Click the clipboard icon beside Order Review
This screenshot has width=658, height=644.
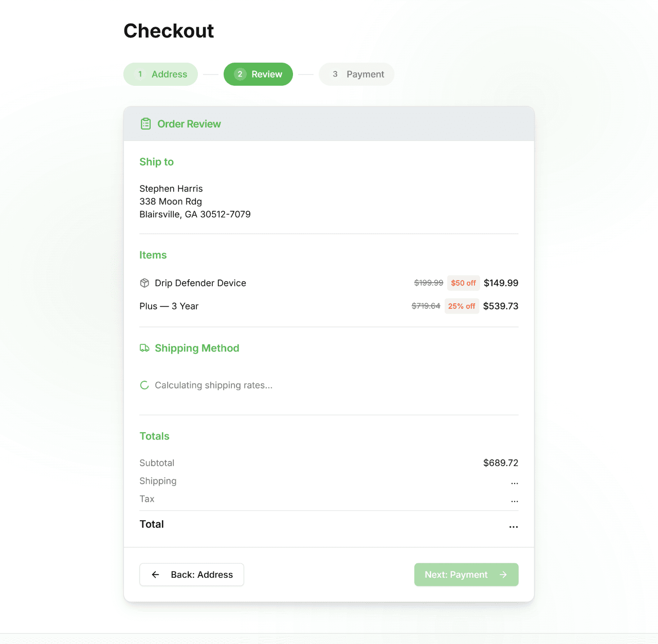pyautogui.click(x=145, y=123)
